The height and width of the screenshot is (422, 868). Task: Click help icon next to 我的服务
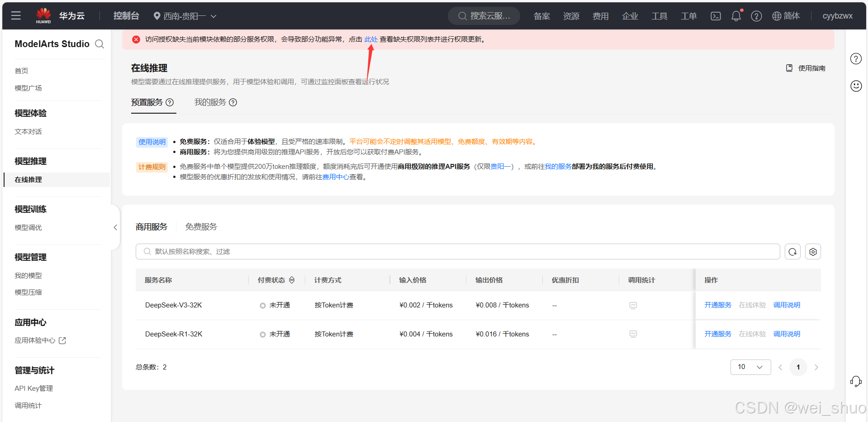[233, 102]
